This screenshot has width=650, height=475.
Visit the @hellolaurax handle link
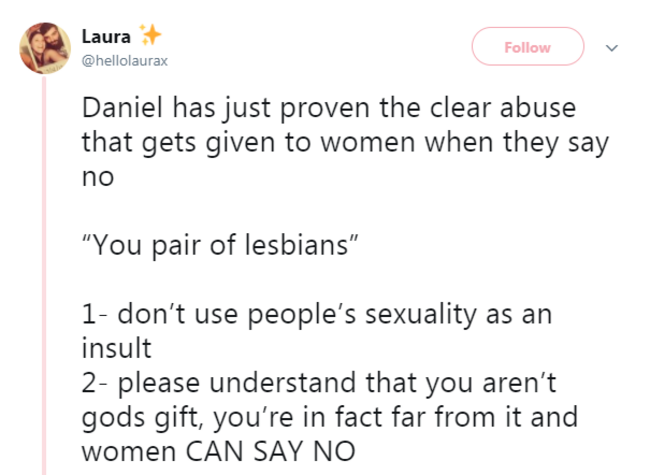coord(124,61)
